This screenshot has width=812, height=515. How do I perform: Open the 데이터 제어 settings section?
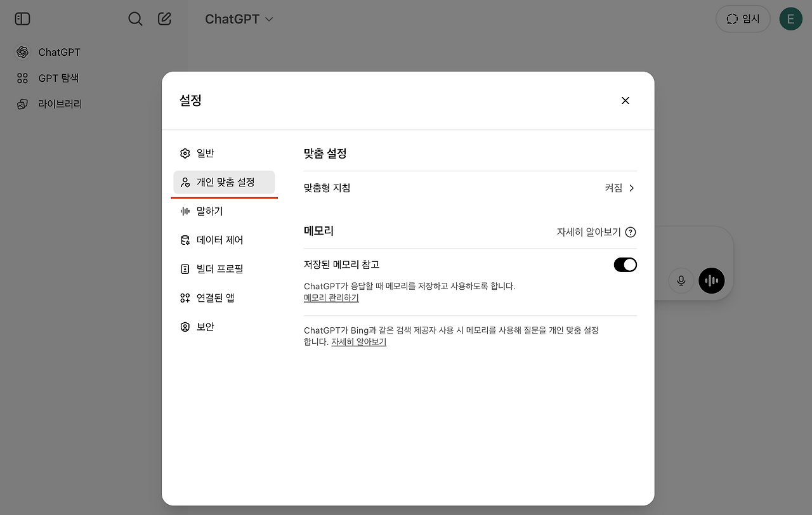pyautogui.click(x=220, y=240)
